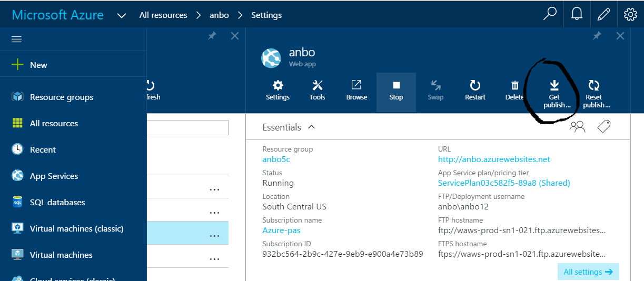Open the Azure-pas subscription link
644x281 pixels.
(x=281, y=230)
